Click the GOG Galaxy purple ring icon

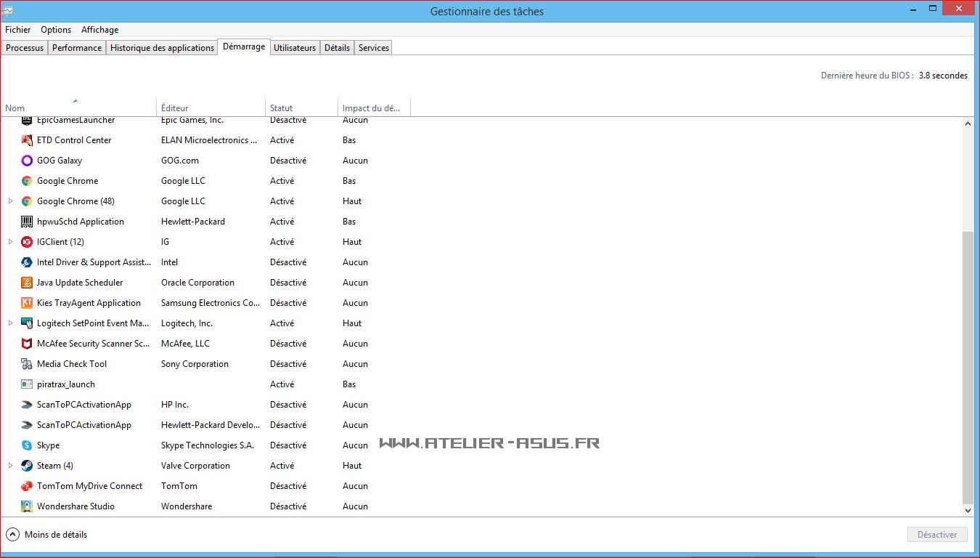pos(27,161)
